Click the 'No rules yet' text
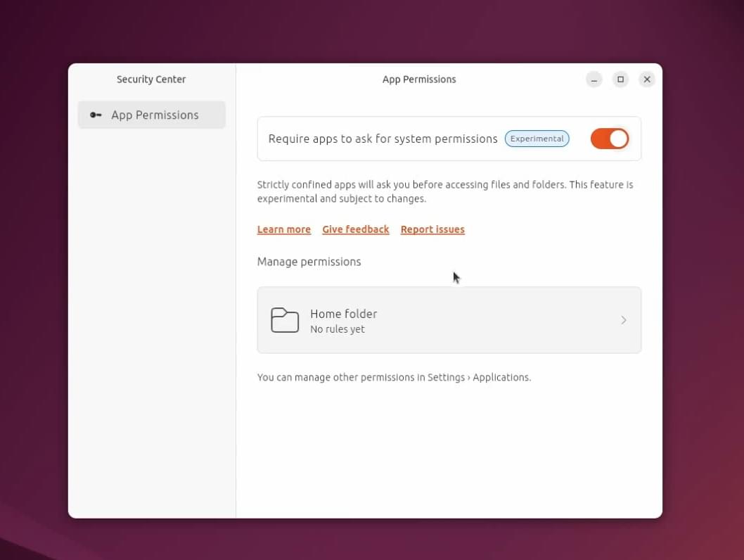The width and height of the screenshot is (744, 560). pos(338,329)
